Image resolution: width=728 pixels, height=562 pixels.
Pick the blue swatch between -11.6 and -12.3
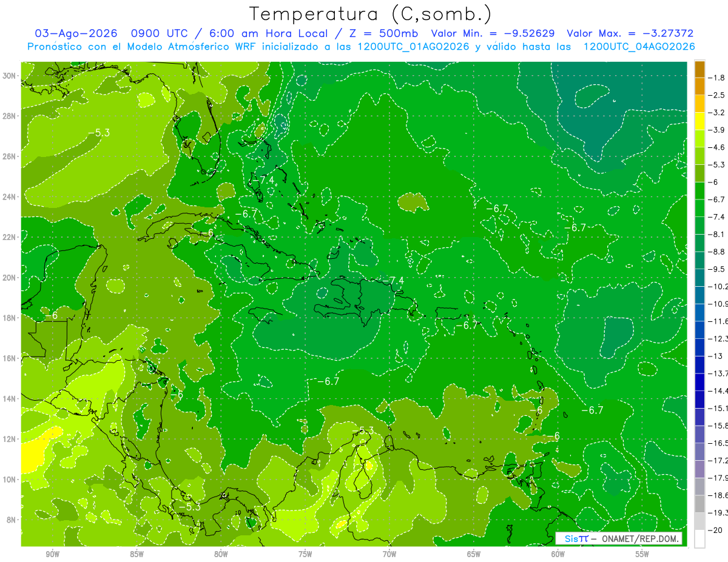tap(699, 330)
